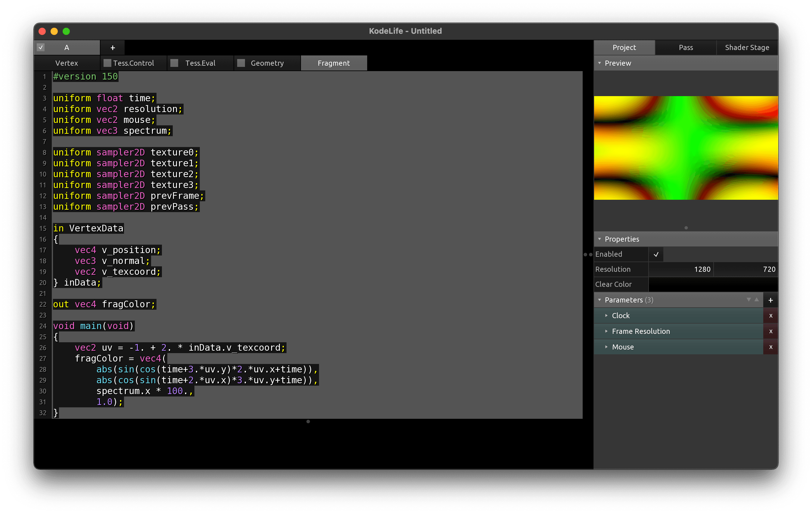812x514 pixels.
Task: Collapse the Properties section
Action: [x=600, y=239]
